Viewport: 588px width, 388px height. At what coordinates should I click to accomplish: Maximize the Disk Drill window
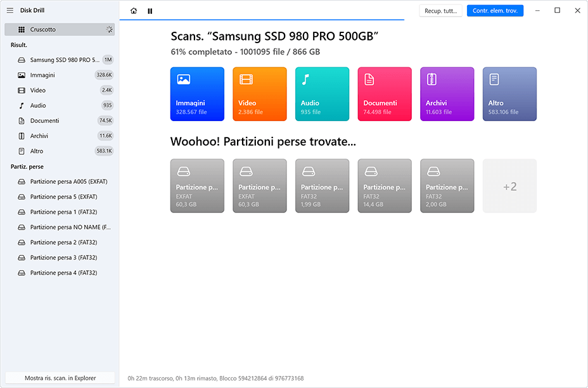pyautogui.click(x=557, y=11)
